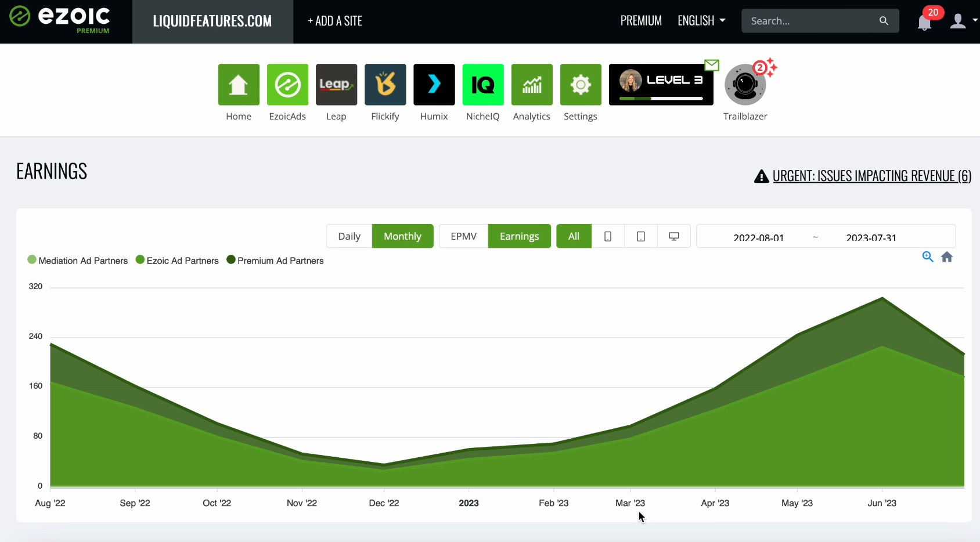Image resolution: width=980 pixels, height=542 pixels.
Task: Open the Settings gear icon
Action: [581, 85]
